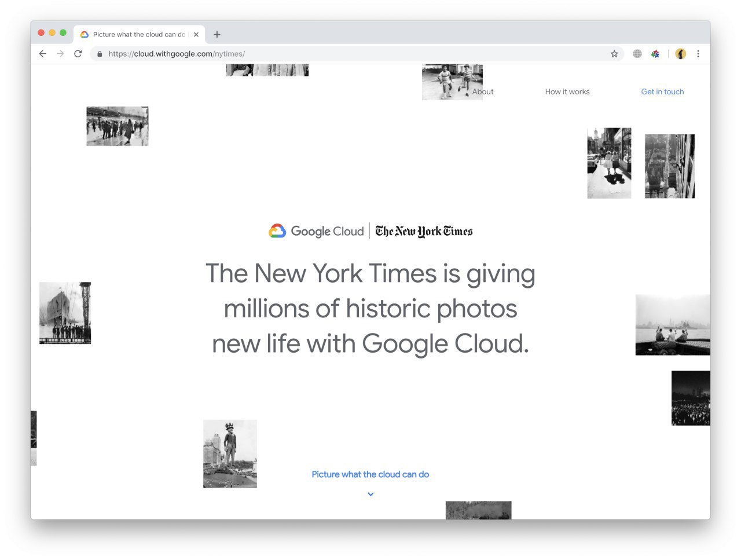Close the 'Picture what the cloud can do' tab
Image resolution: width=741 pixels, height=560 pixels.
(196, 35)
